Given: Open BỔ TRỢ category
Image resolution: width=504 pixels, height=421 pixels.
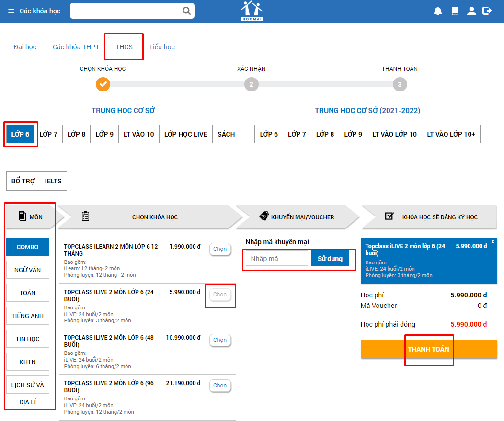Looking at the screenshot, I should (23, 181).
